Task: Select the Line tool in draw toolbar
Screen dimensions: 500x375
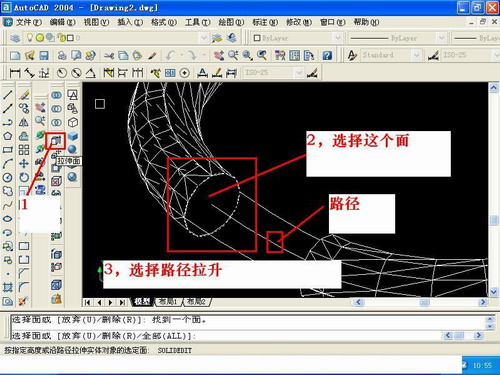Action: pyautogui.click(x=8, y=95)
